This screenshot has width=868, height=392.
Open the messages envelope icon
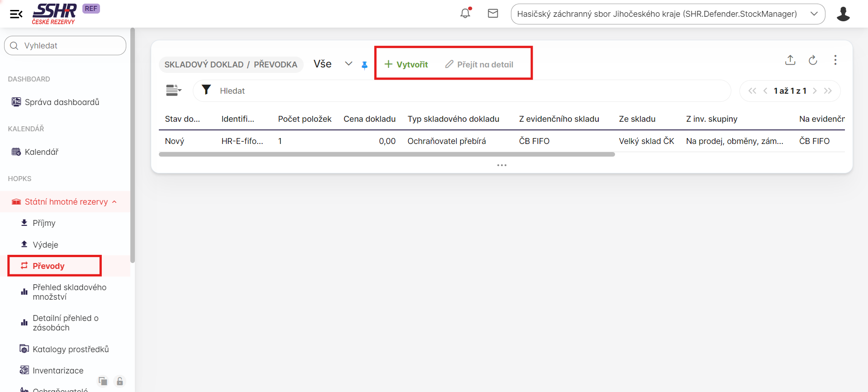(493, 14)
